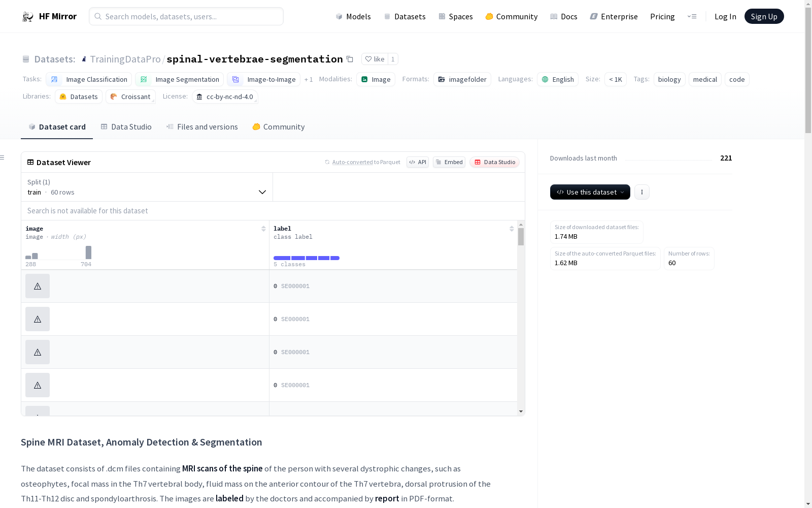The width and height of the screenshot is (812, 508).
Task: Click the like heart button
Action: [375, 59]
